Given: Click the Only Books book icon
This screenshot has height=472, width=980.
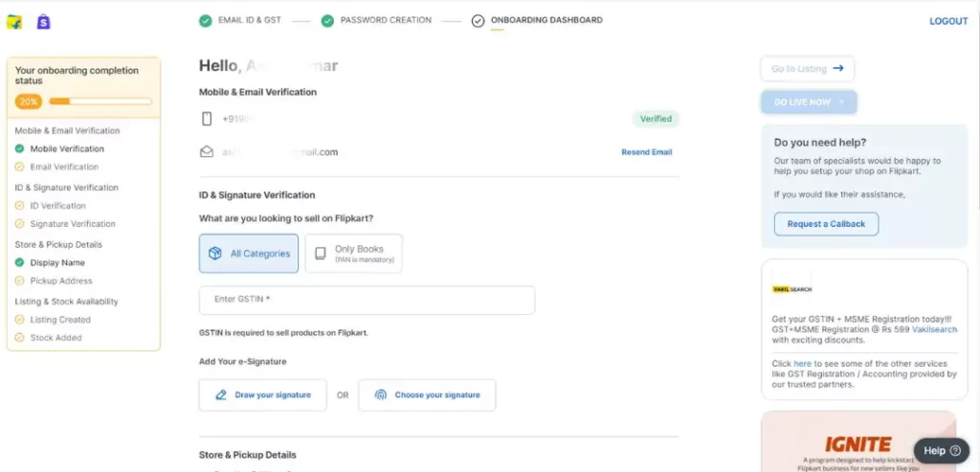Looking at the screenshot, I should [x=321, y=253].
